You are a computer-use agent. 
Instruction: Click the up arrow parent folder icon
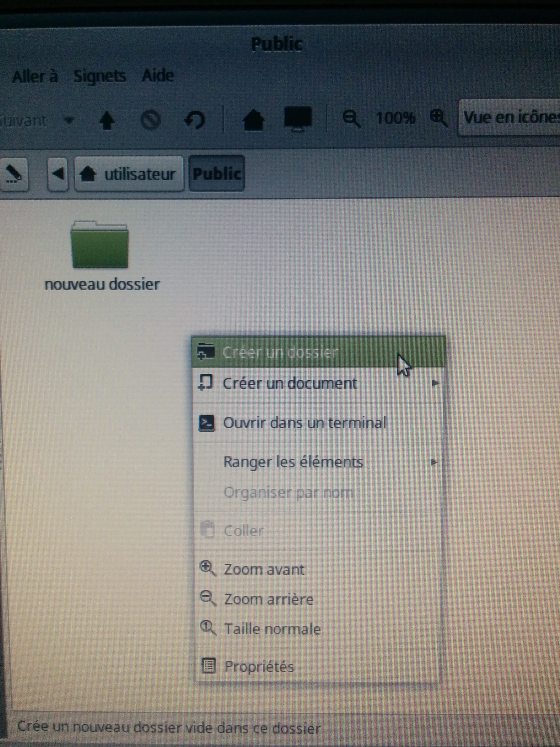(x=107, y=121)
